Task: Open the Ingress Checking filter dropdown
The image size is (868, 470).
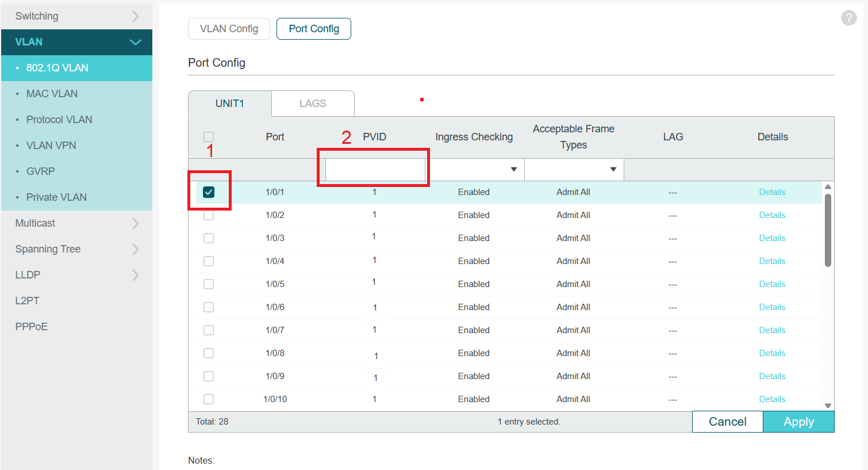Action: tap(513, 169)
